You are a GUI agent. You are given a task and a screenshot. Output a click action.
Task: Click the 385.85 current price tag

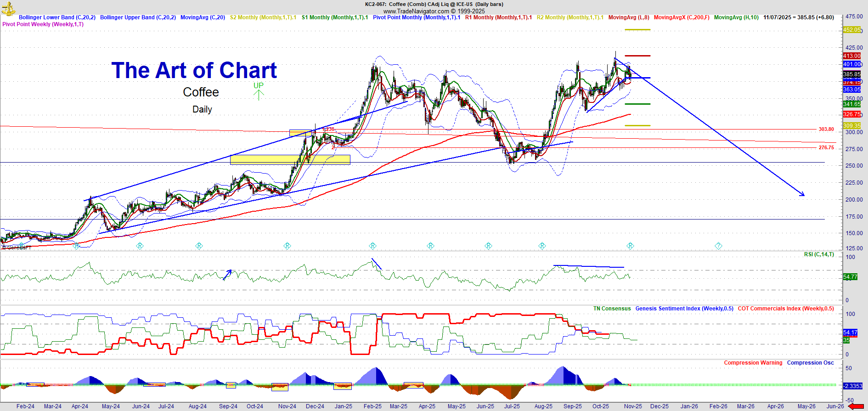(851, 74)
